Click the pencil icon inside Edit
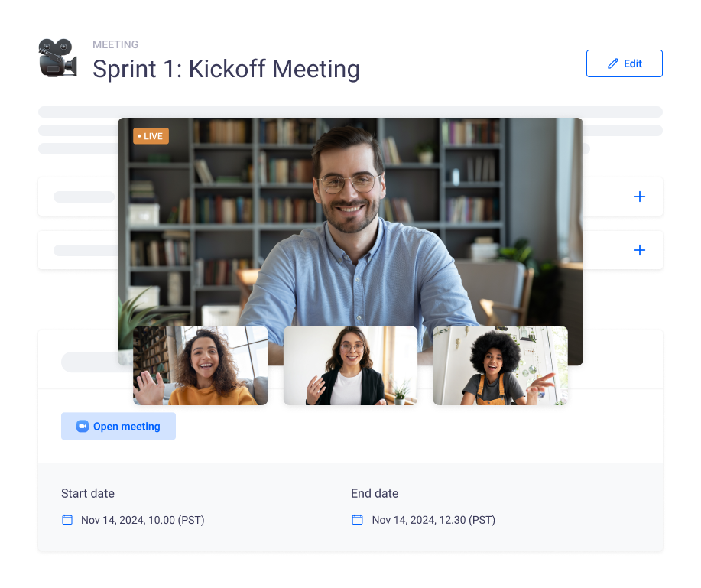Screen dimensions: 701x588 click(612, 63)
